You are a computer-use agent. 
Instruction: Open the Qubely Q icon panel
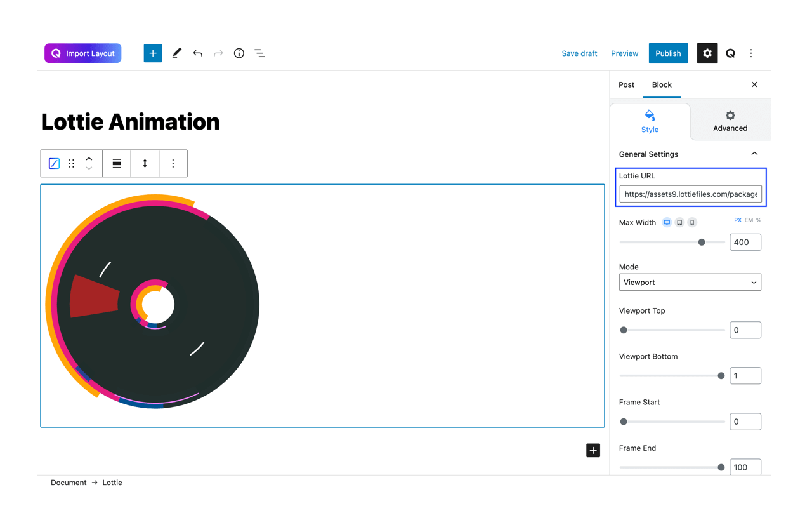point(731,53)
